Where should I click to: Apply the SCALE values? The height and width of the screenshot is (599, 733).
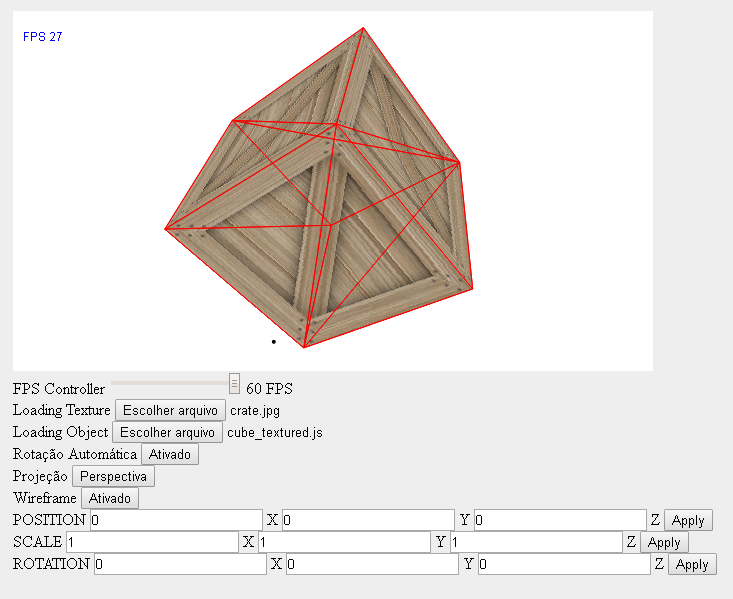(664, 542)
